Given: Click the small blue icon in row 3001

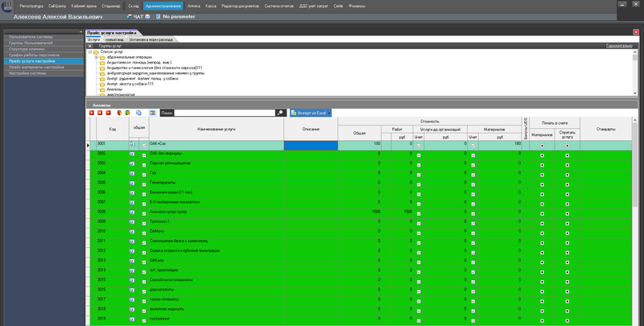Looking at the screenshot, I should click(132, 144).
